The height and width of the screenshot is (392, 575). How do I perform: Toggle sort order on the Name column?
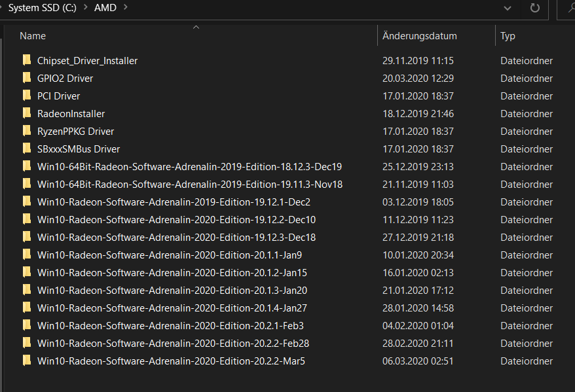[33, 35]
